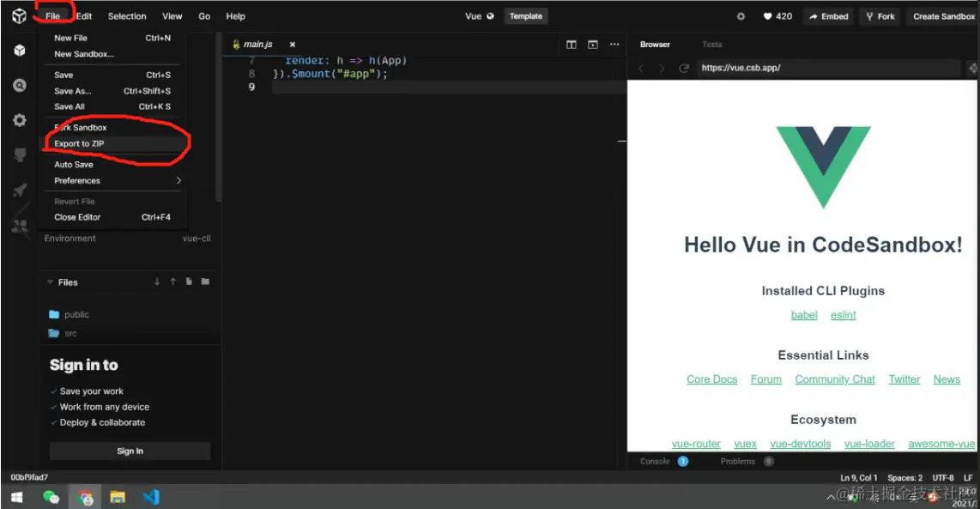Viewport: 980px width, 509px height.
Task: Click the upload arrow in Files header
Action: [173, 282]
